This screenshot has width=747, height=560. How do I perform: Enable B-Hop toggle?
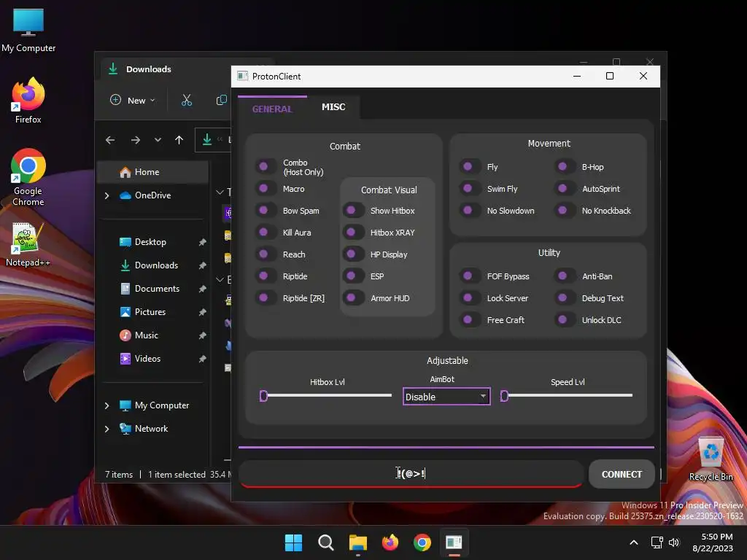(x=564, y=167)
